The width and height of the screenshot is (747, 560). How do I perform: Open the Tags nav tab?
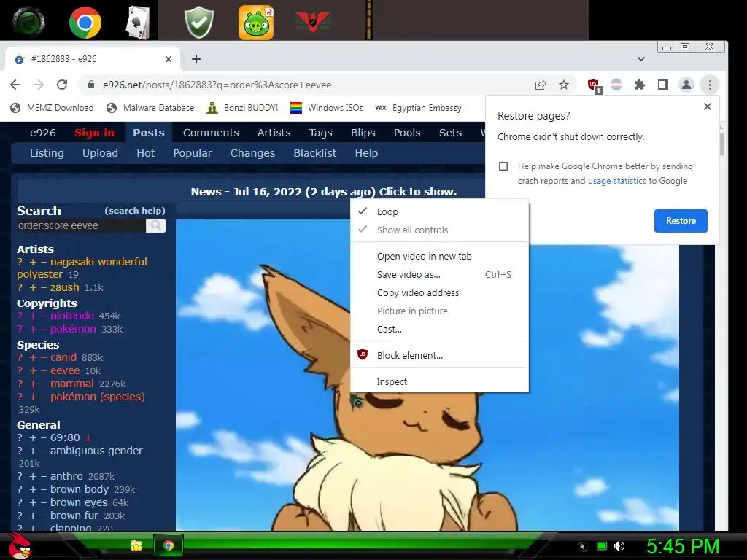pos(320,133)
